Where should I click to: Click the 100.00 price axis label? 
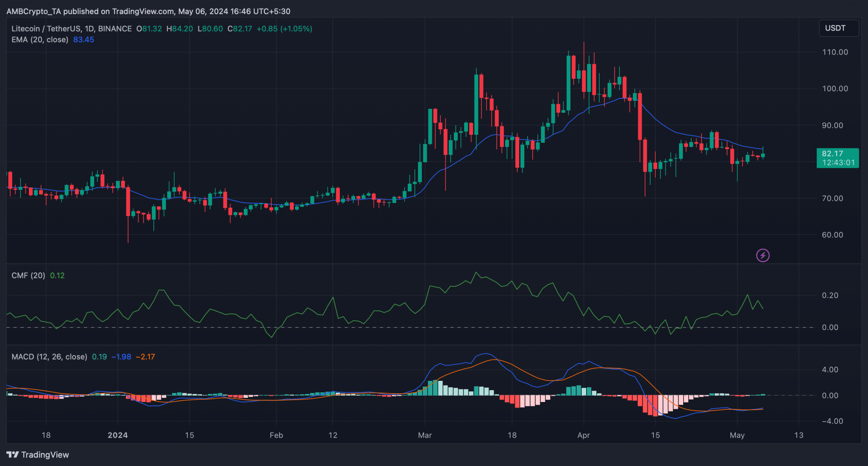pyautogui.click(x=835, y=89)
